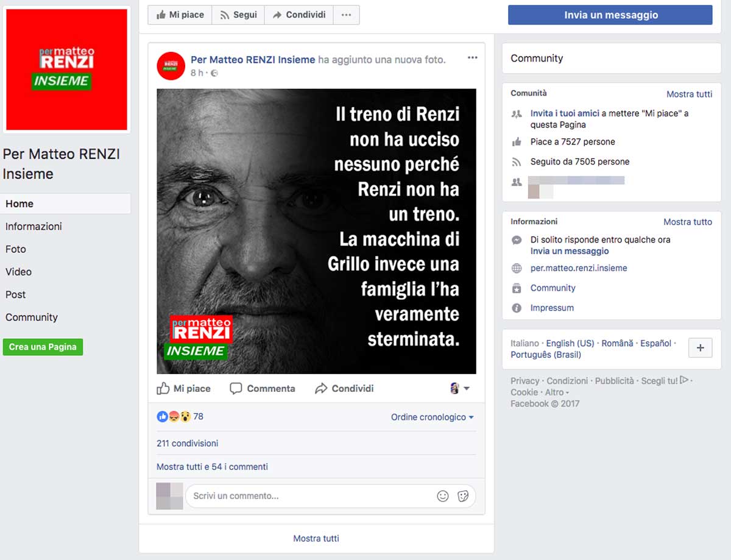Viewport: 731px width, 560px height.
Task: Open the sticker picker in comment box
Action: (x=463, y=496)
